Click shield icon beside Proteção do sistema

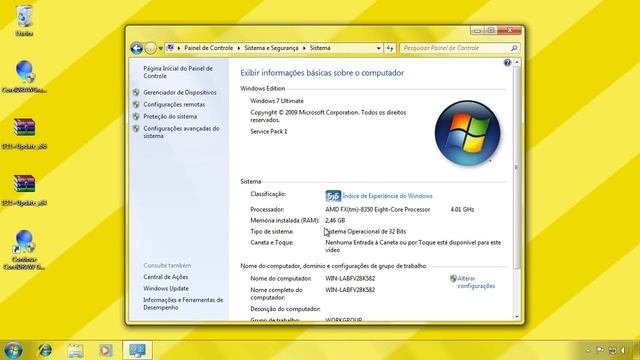pyautogui.click(x=136, y=116)
